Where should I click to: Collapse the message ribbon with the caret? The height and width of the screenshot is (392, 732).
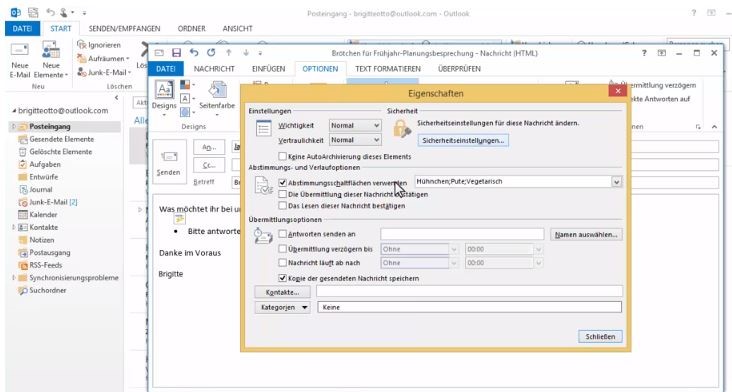click(x=714, y=127)
